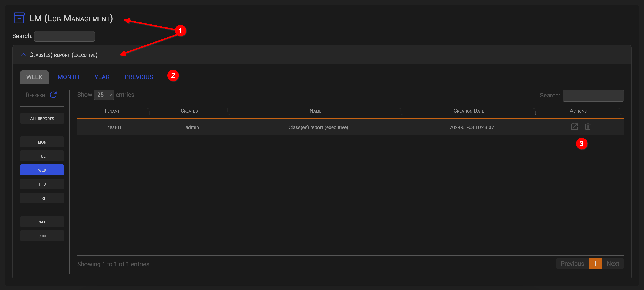Go to Previous page in pagination
This screenshot has width=644, height=290.
coord(572,263)
